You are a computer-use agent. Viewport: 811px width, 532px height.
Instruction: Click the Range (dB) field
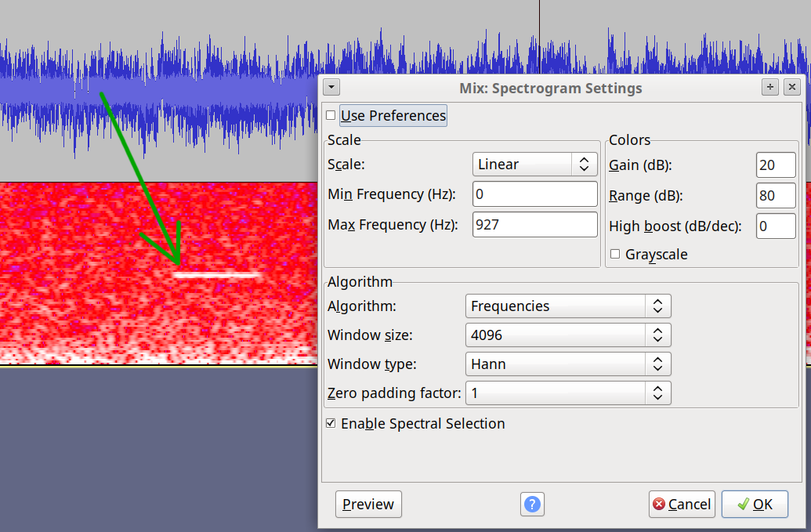coord(775,195)
